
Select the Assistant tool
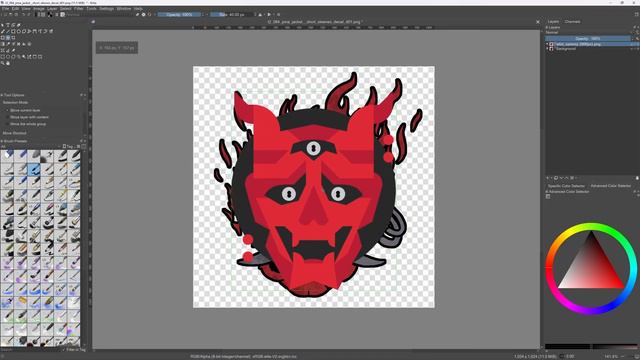[x=2, y=50]
